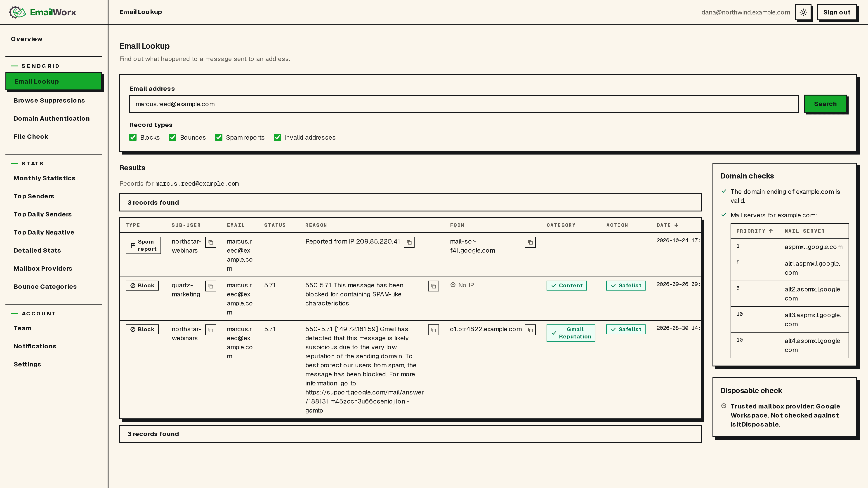Click the Search button

click(x=825, y=104)
